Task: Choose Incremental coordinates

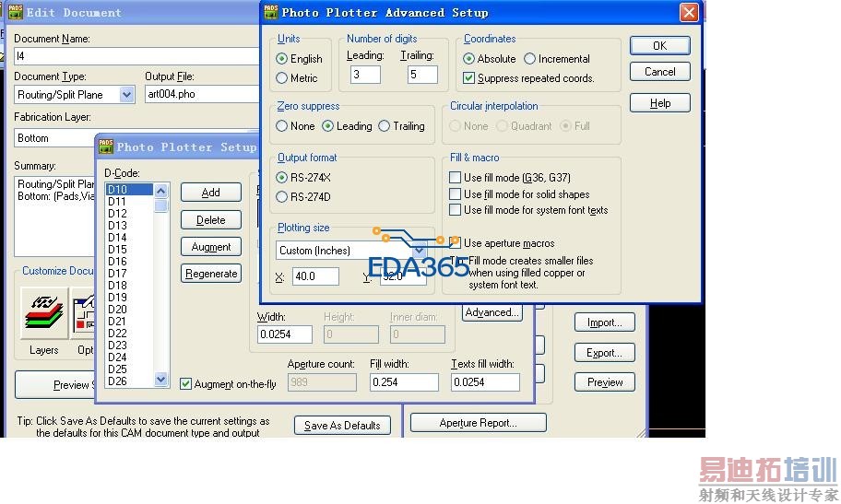Action: pos(530,58)
